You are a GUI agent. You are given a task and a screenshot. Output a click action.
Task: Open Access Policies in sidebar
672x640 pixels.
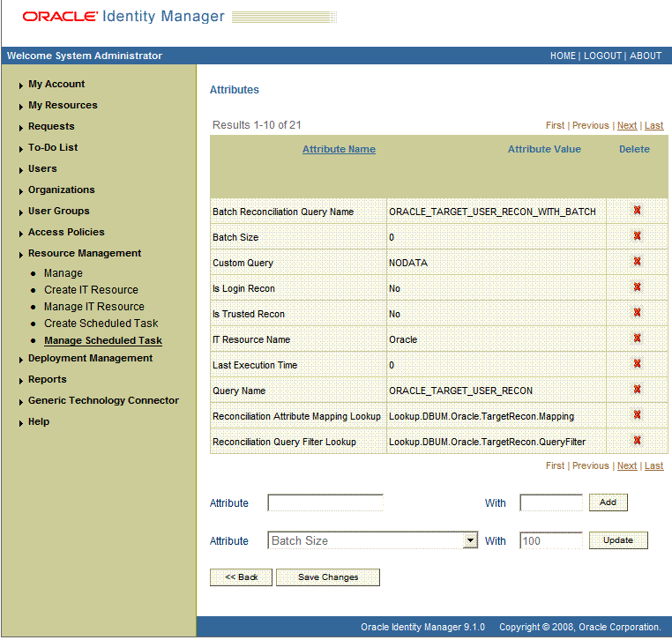66,232
